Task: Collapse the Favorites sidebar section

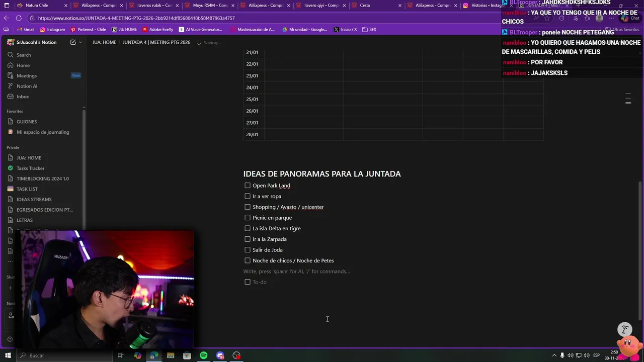Action: (x=15, y=111)
